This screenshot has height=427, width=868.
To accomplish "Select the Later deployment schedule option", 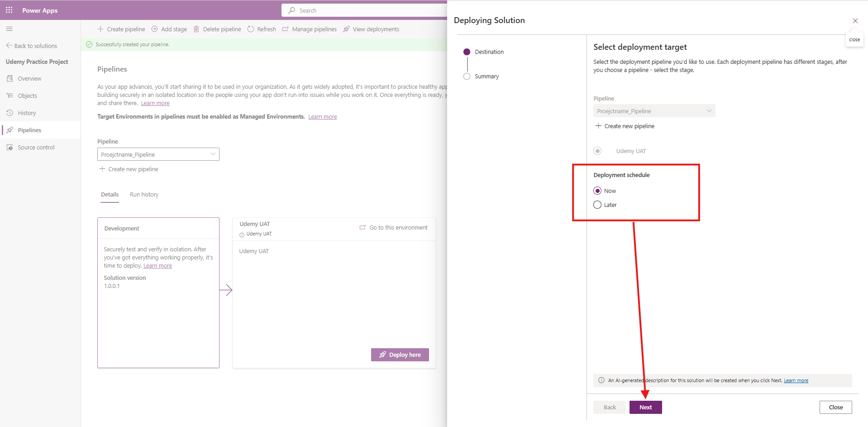I will (597, 205).
